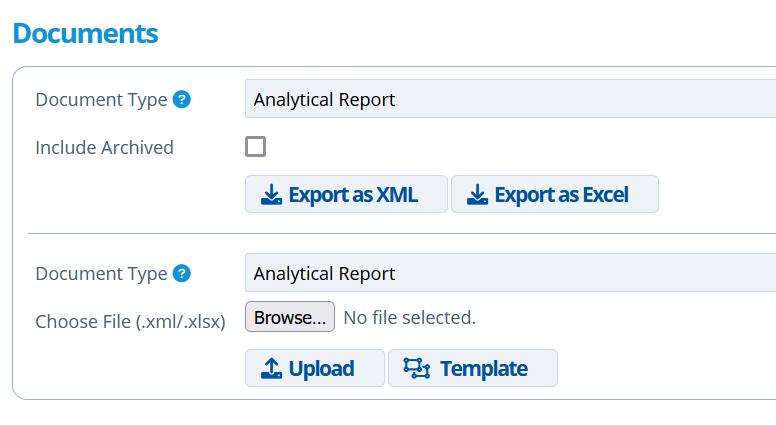776x425 pixels.
Task: Click the upload arrow icon on Upload
Action: (x=271, y=369)
